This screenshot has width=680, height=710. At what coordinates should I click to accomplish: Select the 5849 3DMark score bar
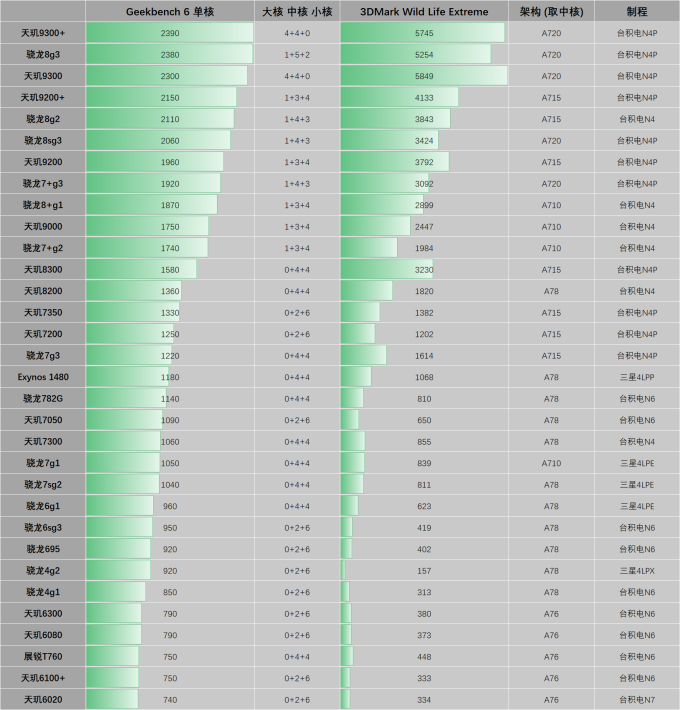click(x=424, y=76)
